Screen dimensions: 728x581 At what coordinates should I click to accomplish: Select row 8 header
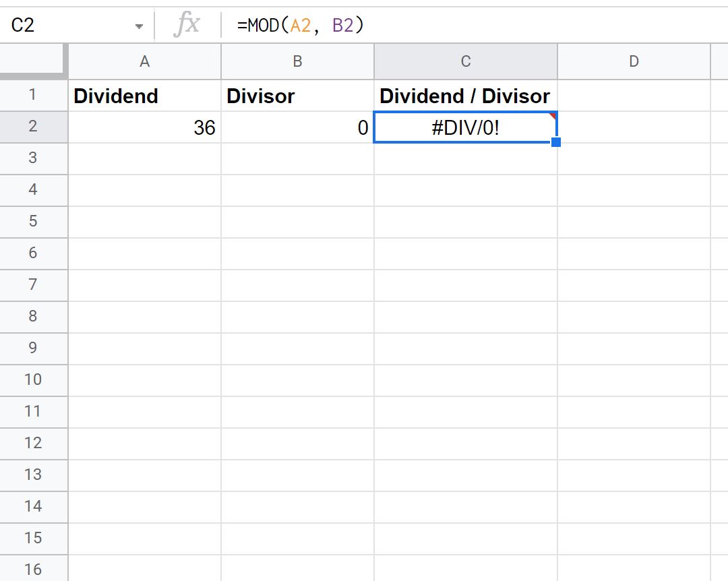click(32, 316)
